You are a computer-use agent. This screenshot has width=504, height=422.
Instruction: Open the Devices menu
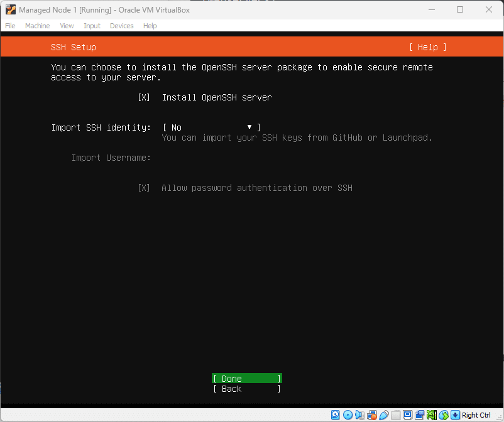click(121, 26)
